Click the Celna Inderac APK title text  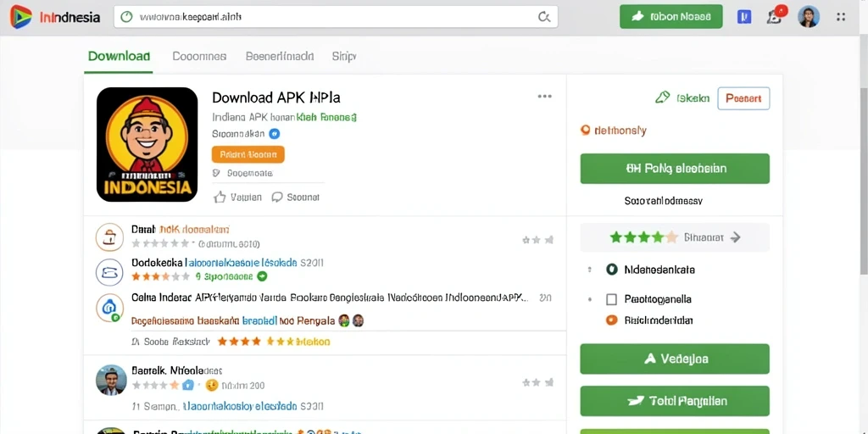[330, 298]
